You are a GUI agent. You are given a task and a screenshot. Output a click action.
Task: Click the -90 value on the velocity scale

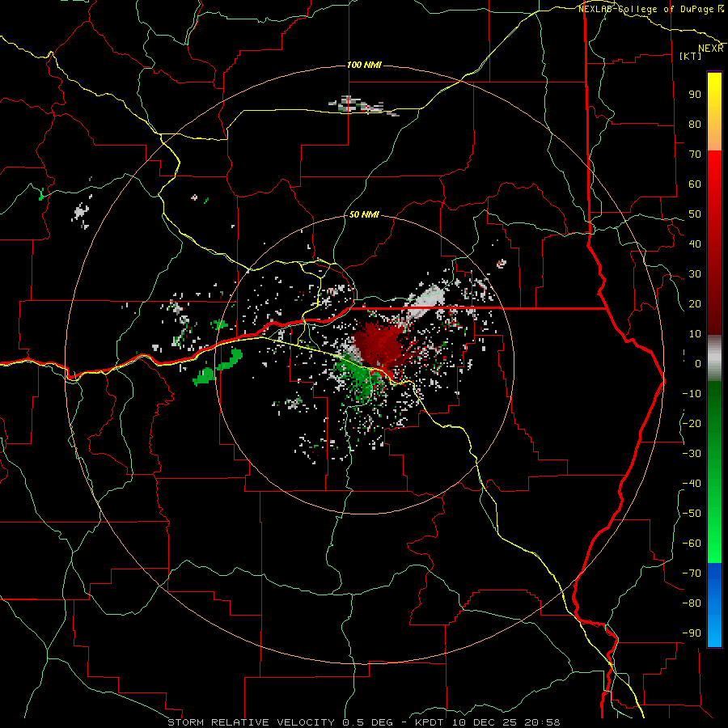tap(692, 633)
